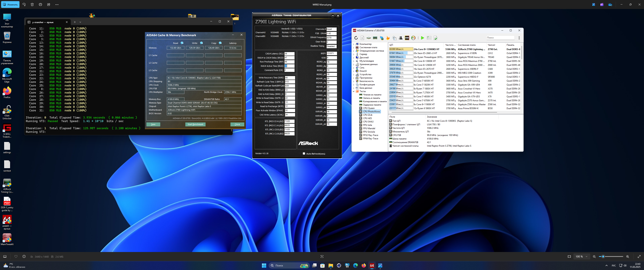Open the AIDA64 report page icon

click(x=362, y=38)
